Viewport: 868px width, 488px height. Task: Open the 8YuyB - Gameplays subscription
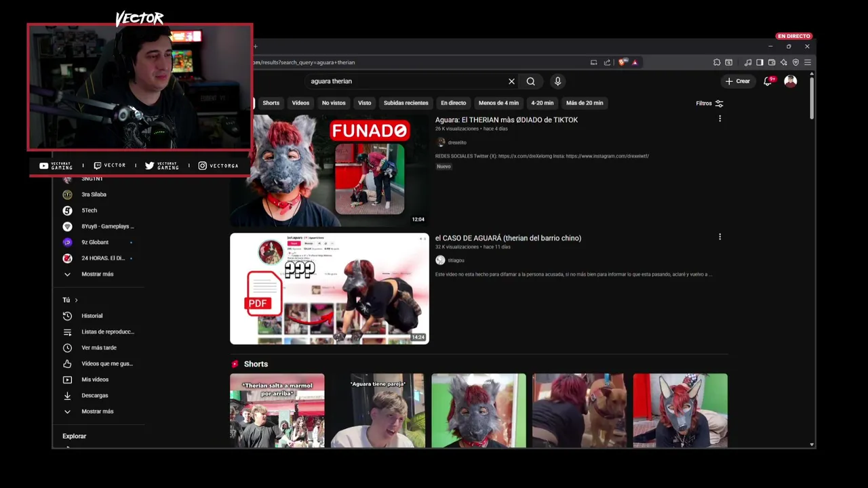point(108,226)
